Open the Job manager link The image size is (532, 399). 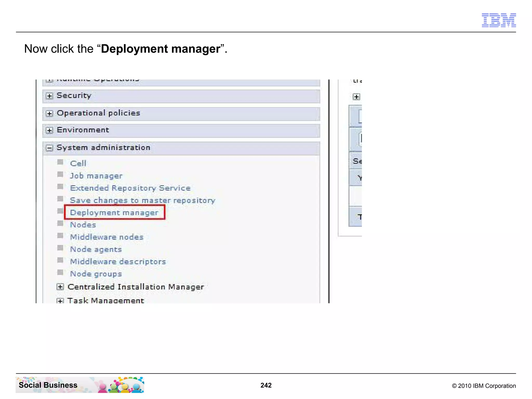click(x=96, y=176)
